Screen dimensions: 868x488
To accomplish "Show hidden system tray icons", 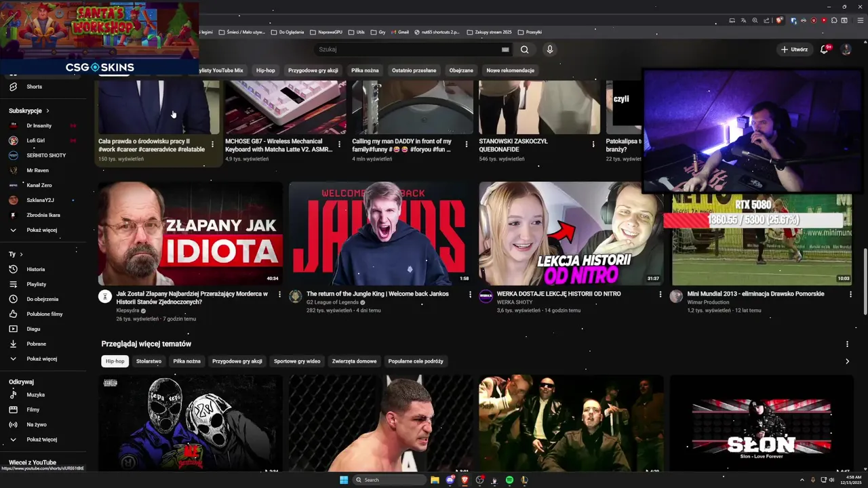I will pos(802,480).
